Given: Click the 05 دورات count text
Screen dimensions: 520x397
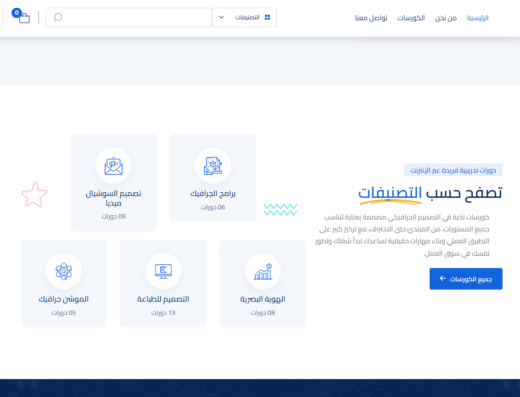Looking at the screenshot, I should pos(64,313).
